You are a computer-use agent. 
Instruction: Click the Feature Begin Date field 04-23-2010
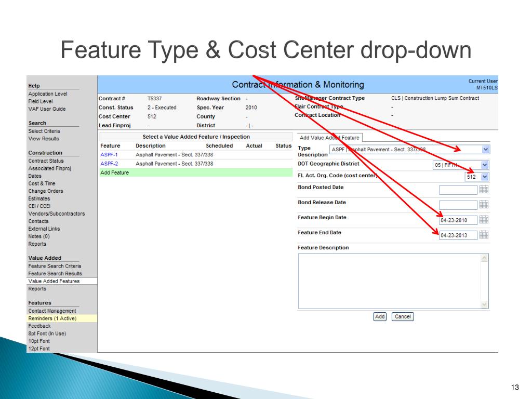pyautogui.click(x=458, y=220)
